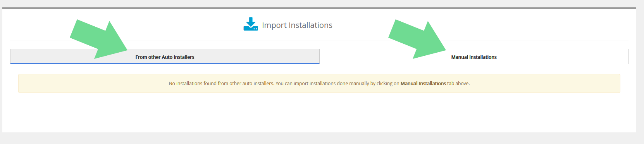The height and width of the screenshot is (144, 644).
Task: Open the From other Auto Installers tab
Action: point(165,57)
